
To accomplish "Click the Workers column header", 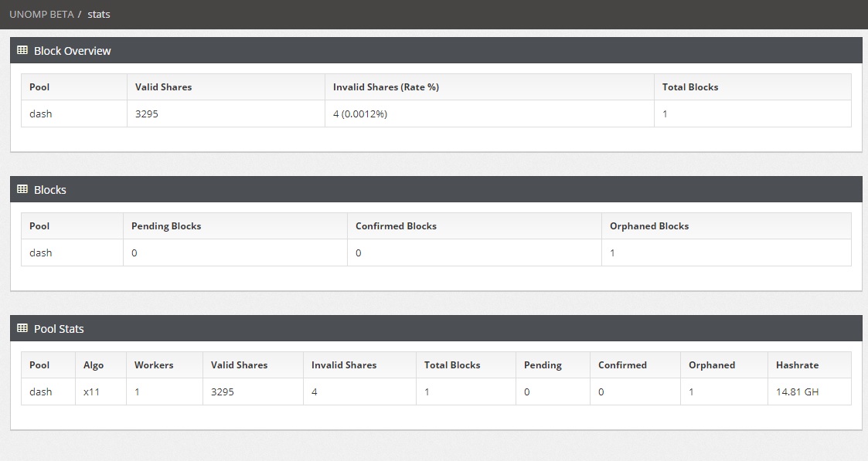I will coord(154,365).
